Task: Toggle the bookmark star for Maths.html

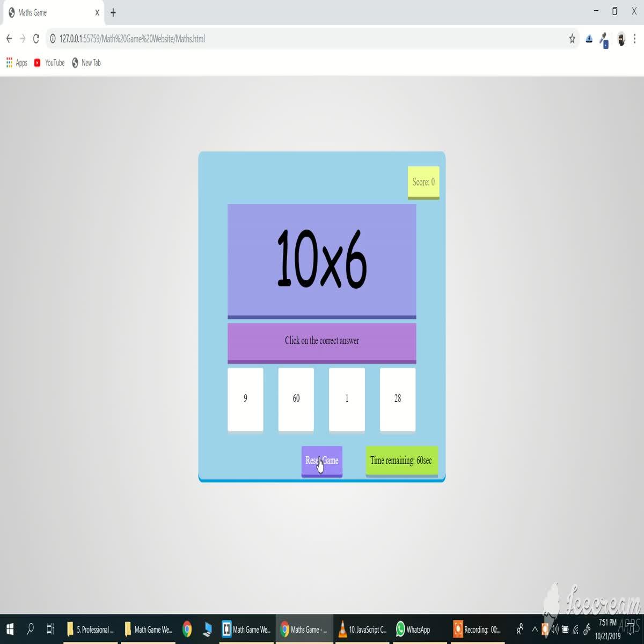Action: 571,39
